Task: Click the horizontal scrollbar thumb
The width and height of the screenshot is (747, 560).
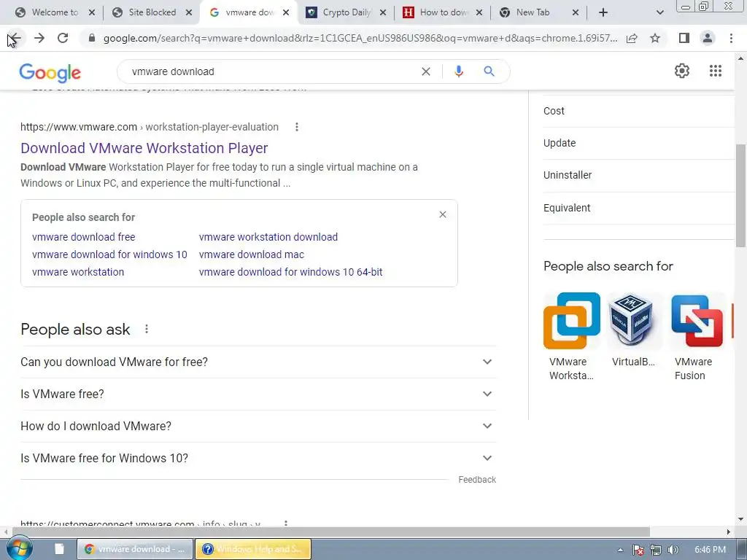Action: [330, 532]
